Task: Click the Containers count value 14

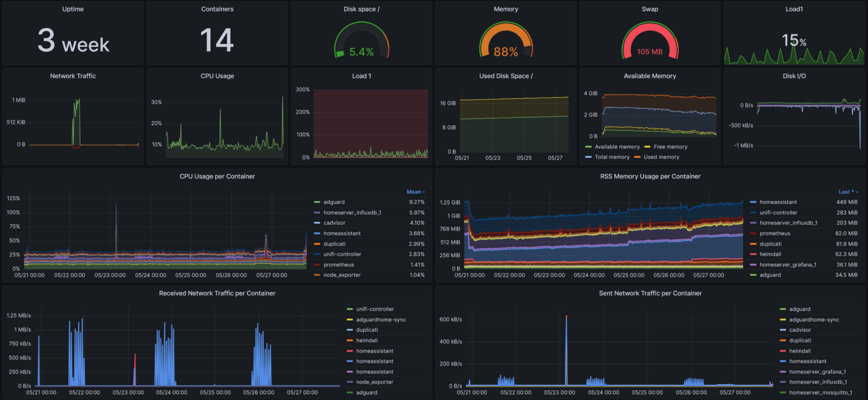Action: point(217,41)
